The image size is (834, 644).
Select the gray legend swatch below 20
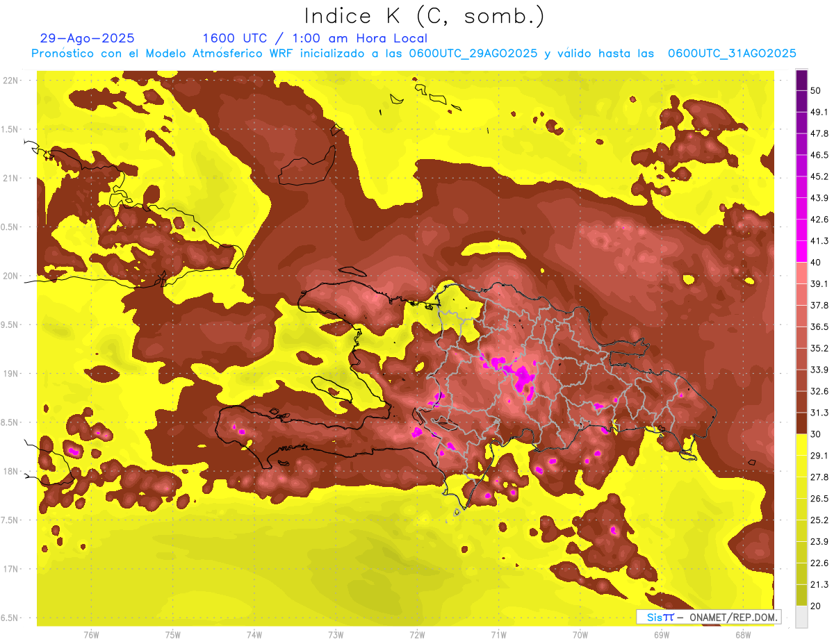(x=801, y=616)
